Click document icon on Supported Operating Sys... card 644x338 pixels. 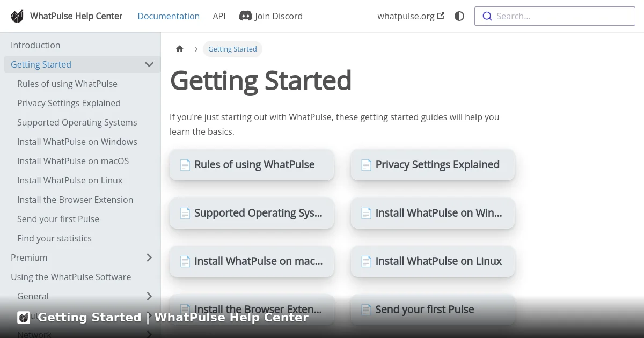tap(185, 213)
